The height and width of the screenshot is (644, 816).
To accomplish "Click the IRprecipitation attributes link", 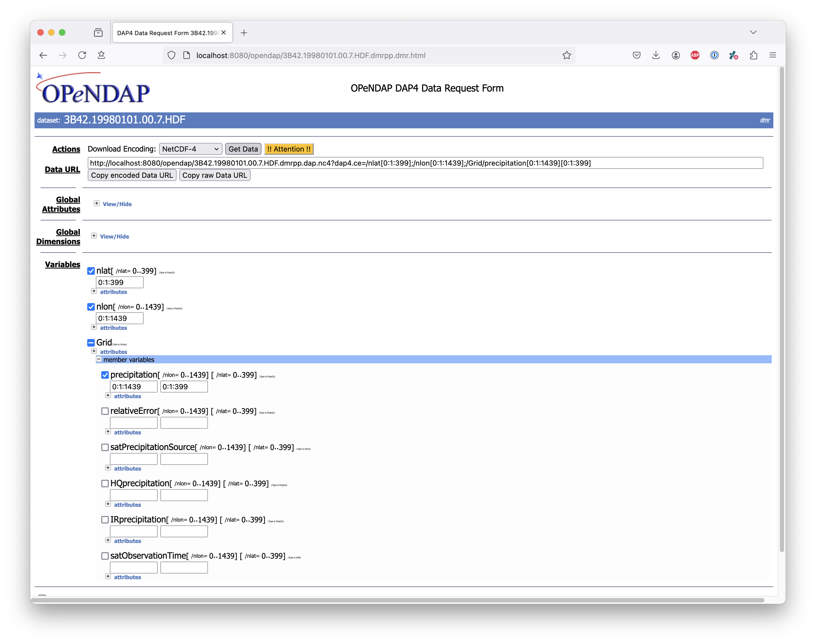I will point(127,541).
